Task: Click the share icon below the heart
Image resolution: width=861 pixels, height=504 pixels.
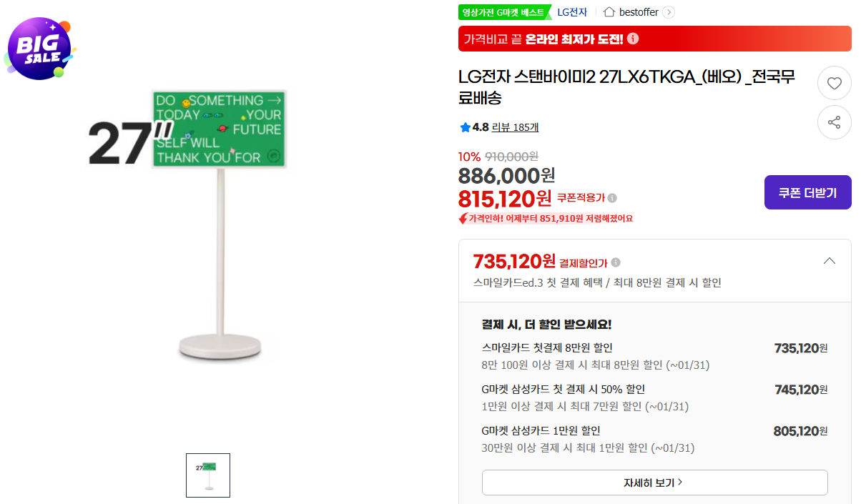Action: [834, 122]
